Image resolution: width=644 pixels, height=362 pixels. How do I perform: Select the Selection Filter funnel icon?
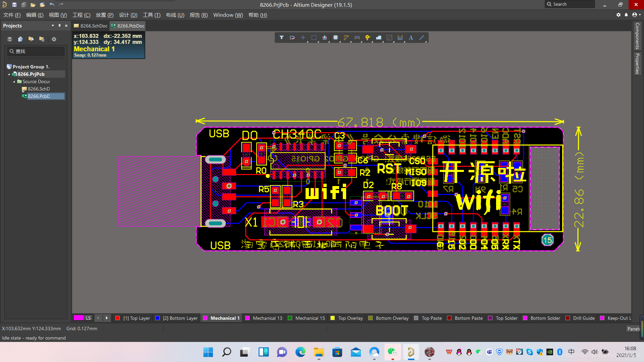(x=282, y=38)
